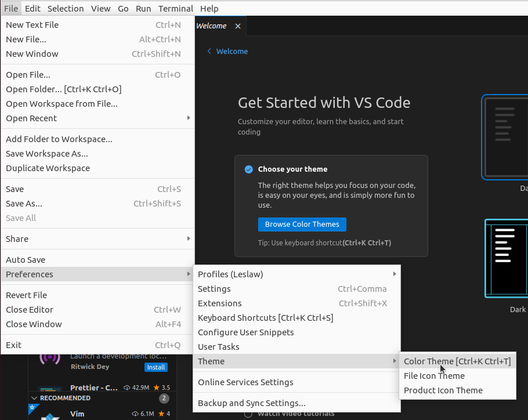The width and height of the screenshot is (528, 420).
Task: Select Configure User Snippets
Action: 296,332
